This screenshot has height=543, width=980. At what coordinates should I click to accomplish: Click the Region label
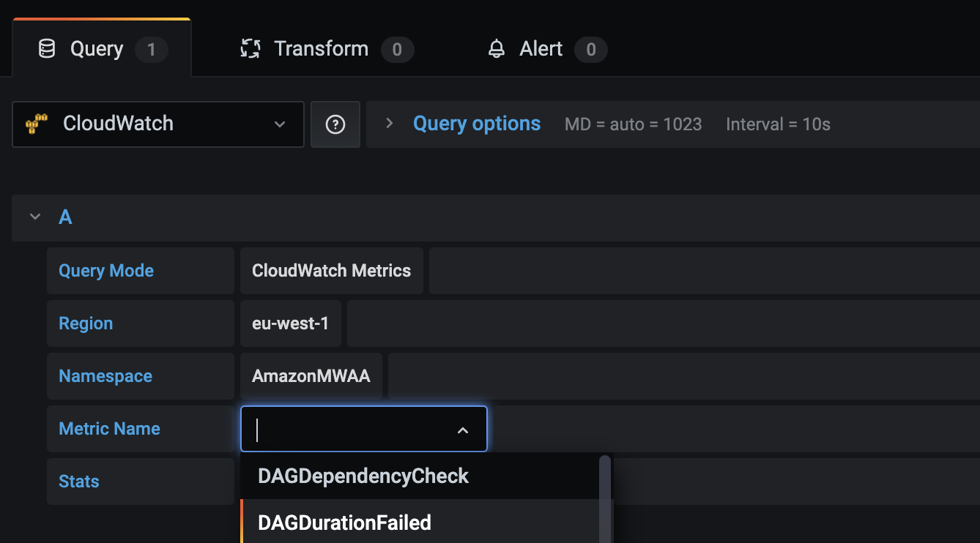86,323
